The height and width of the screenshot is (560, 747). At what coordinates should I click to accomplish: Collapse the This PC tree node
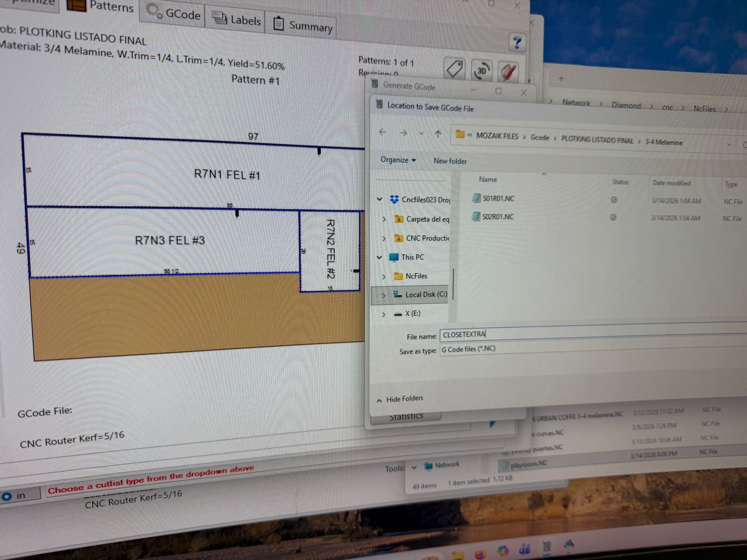[380, 257]
